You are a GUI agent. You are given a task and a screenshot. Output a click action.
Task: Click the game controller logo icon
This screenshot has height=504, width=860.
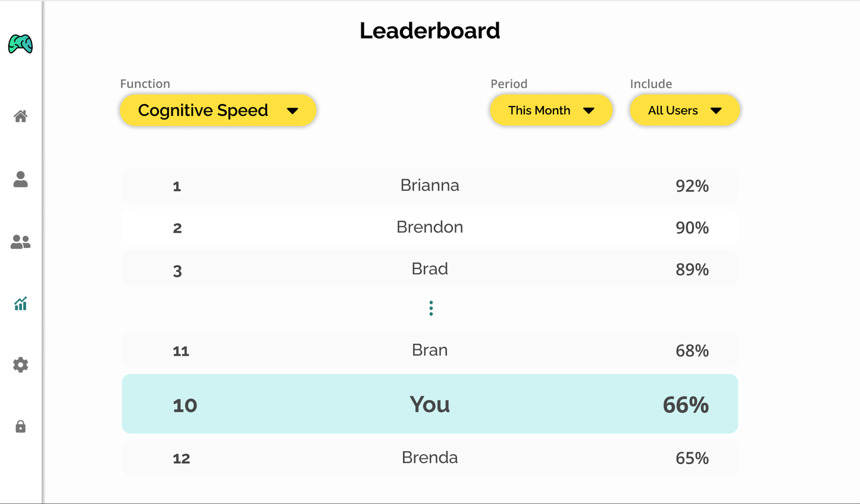pyautogui.click(x=20, y=44)
